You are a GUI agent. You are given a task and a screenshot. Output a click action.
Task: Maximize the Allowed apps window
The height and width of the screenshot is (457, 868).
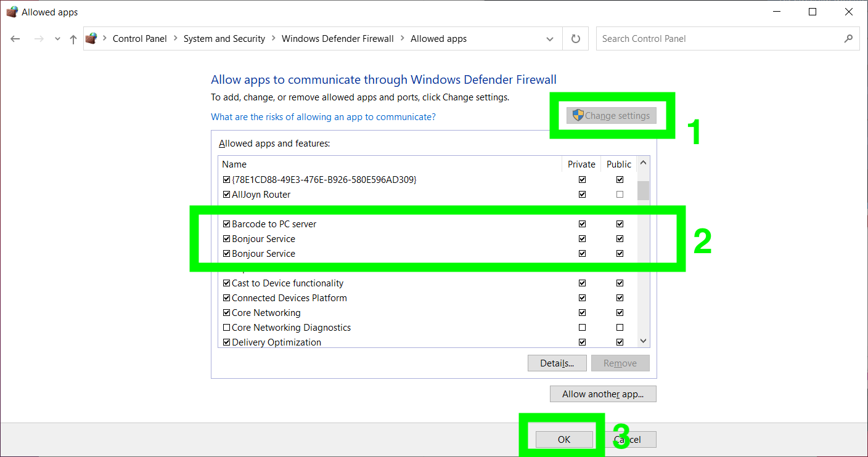coord(813,12)
